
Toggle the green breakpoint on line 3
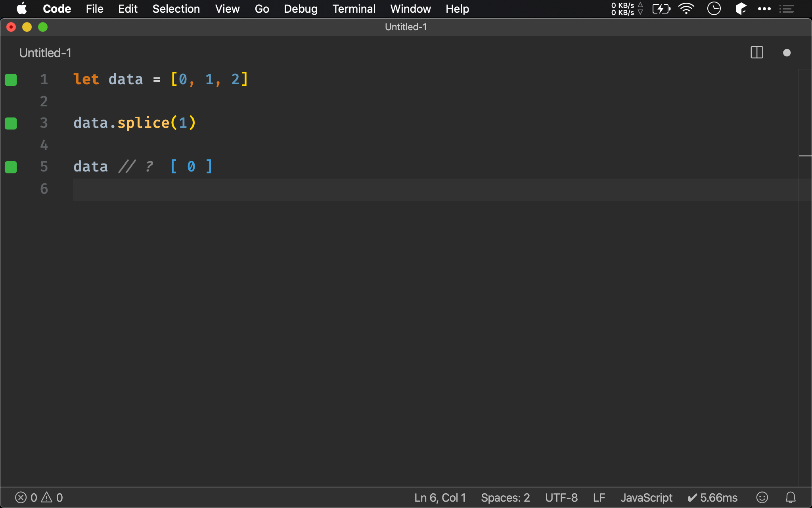click(x=11, y=123)
